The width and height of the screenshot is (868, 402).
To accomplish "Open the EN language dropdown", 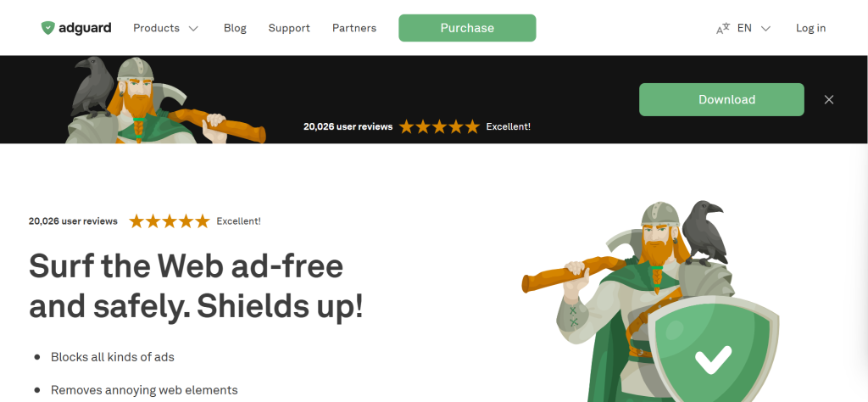I will tap(754, 28).
